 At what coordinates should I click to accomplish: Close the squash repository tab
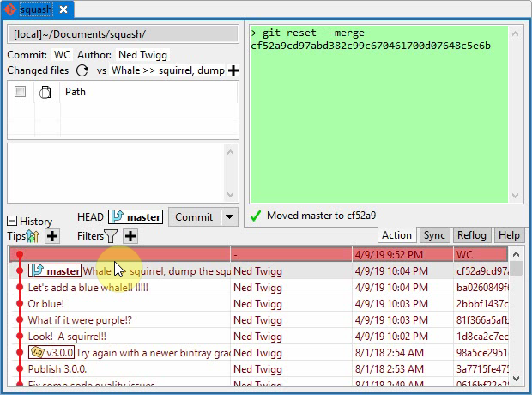pos(63,9)
